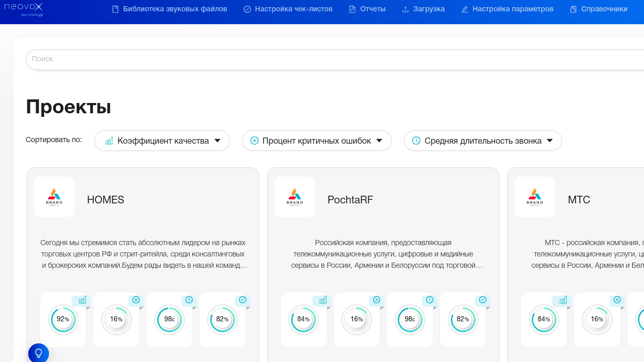The image size is (644, 362).
Task: Open the Библиотека звуковых файлов menu
Action: pos(170,9)
